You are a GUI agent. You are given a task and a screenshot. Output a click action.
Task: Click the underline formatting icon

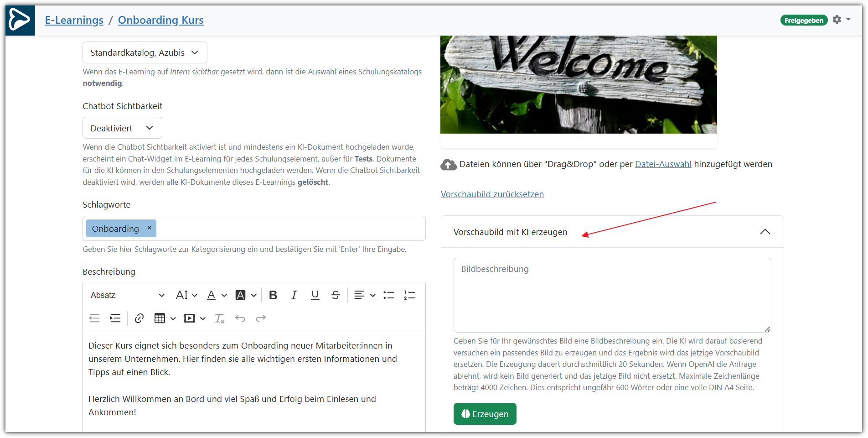click(x=315, y=295)
